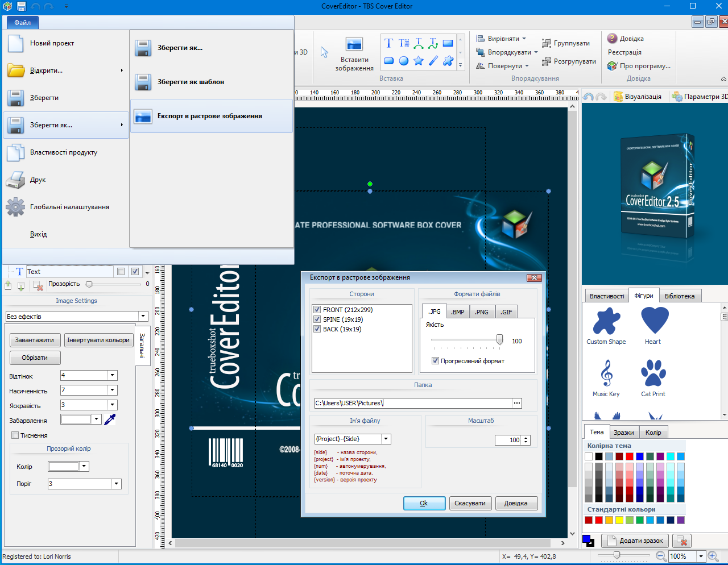Image resolution: width=728 pixels, height=565 pixels.
Task: Pick tint color with eyedropper tool
Action: pos(110,419)
